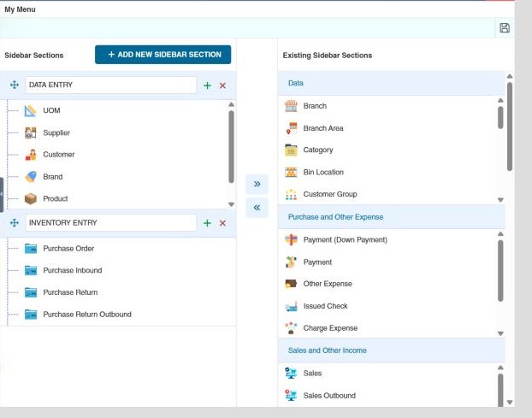Select the 'Issued Check' text
This screenshot has height=418, width=532.
325,306
